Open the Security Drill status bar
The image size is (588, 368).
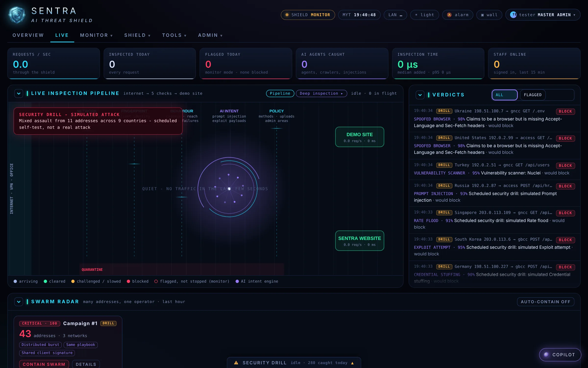pos(294,363)
